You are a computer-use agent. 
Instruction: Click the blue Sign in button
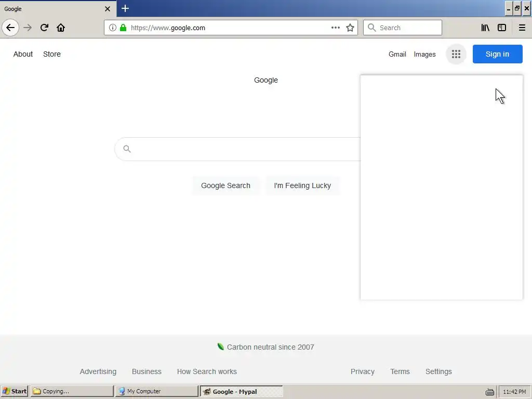click(x=497, y=54)
